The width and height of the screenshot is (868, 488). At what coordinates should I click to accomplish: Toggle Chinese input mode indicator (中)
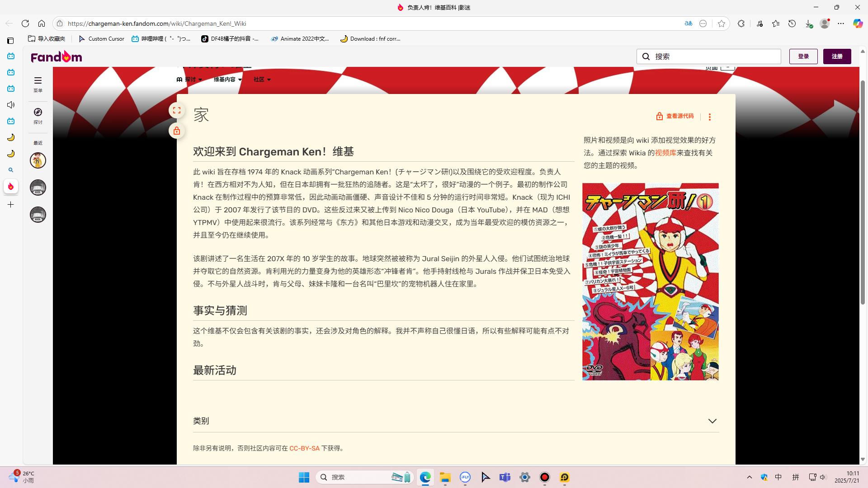(x=778, y=477)
